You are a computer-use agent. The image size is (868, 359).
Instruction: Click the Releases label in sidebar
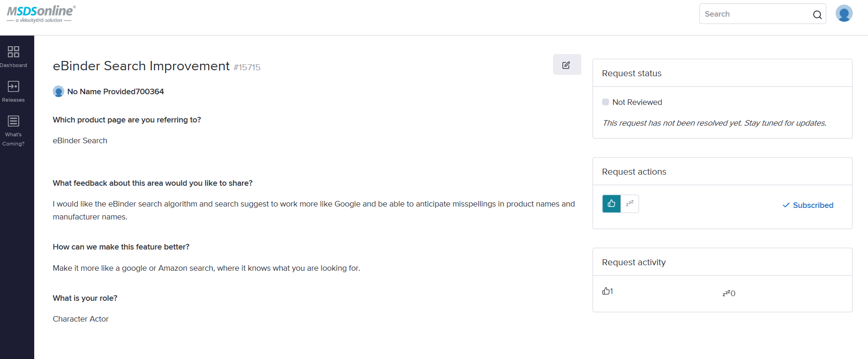[13, 100]
